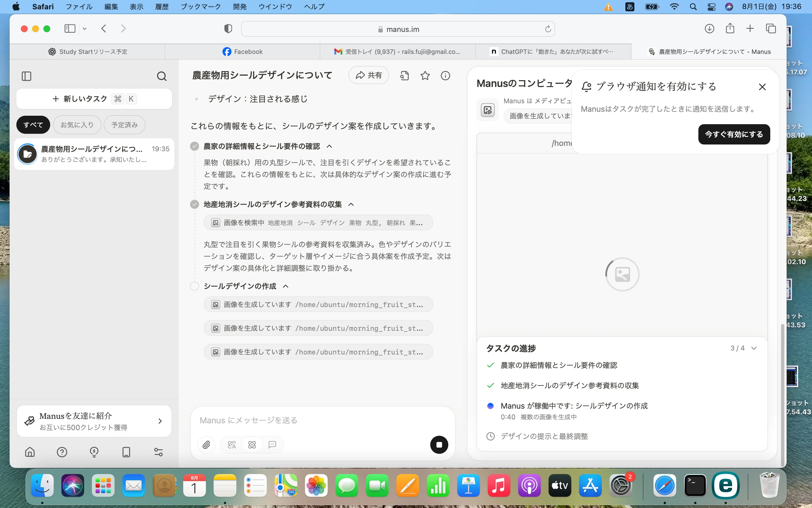Open the file view icon next to 共有
The image size is (812, 508).
(405, 76)
